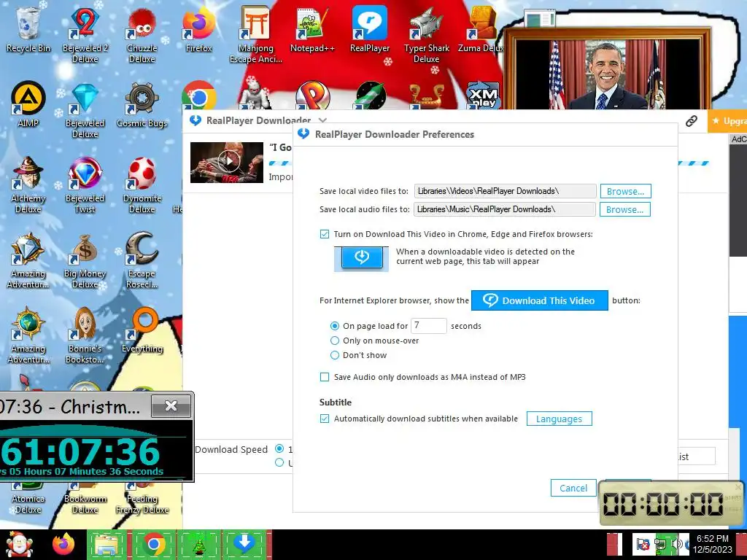Screen dimensions: 747x560
Task: Open XMPlay desktop icon
Action: point(483,96)
